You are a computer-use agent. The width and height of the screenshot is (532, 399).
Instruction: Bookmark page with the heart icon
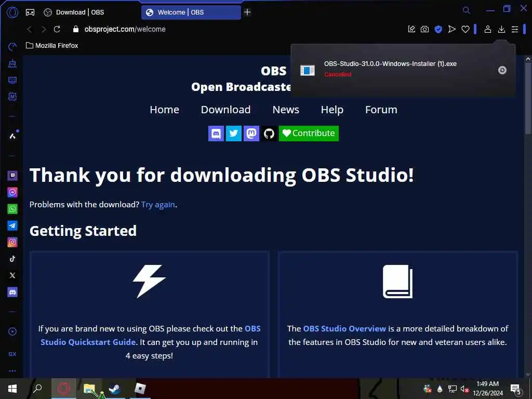465,30
